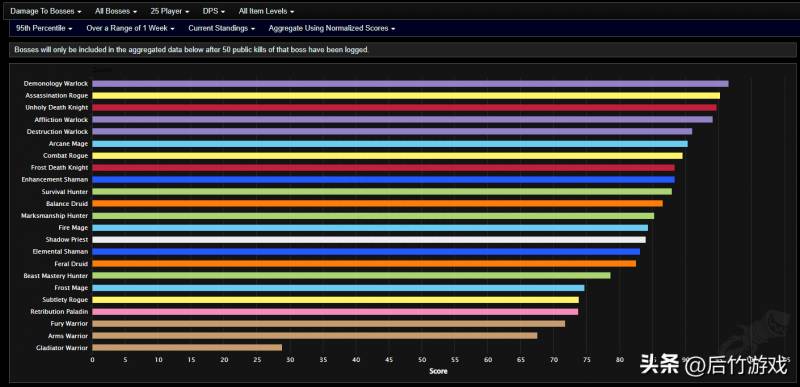Image resolution: width=800 pixels, height=387 pixels.
Task: Select the Subtlety Rogue label
Action: (66, 300)
